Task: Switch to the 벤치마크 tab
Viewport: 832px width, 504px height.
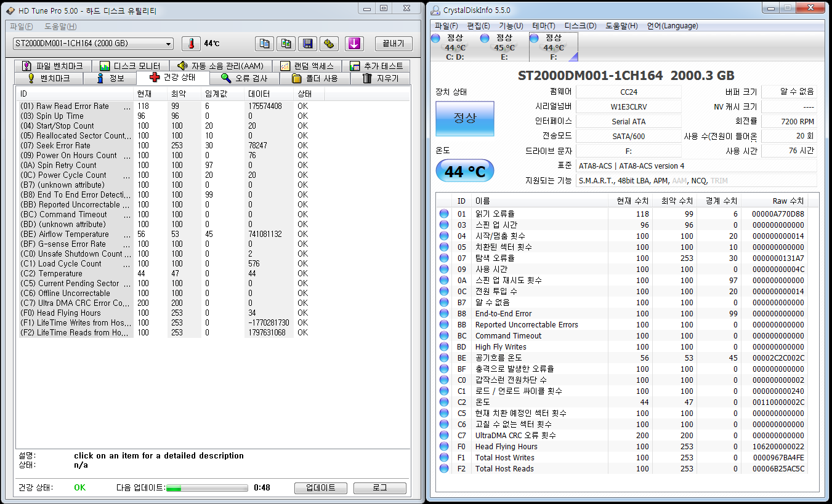Action: [x=49, y=79]
